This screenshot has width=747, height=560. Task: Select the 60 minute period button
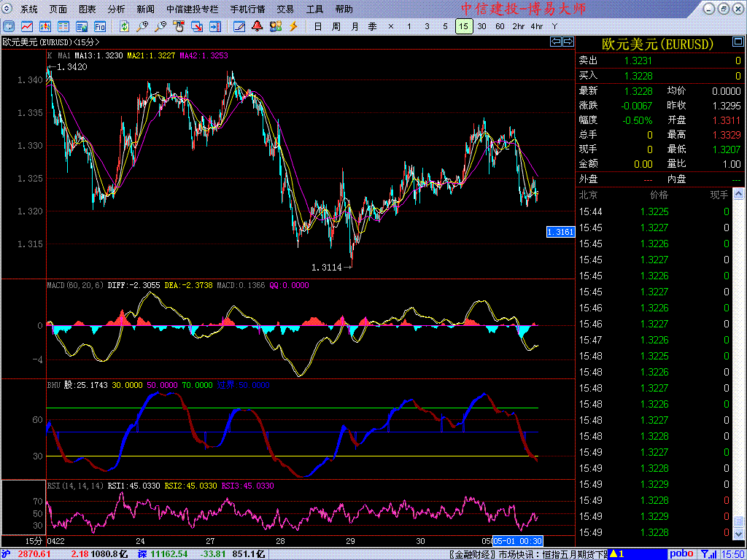pos(500,26)
